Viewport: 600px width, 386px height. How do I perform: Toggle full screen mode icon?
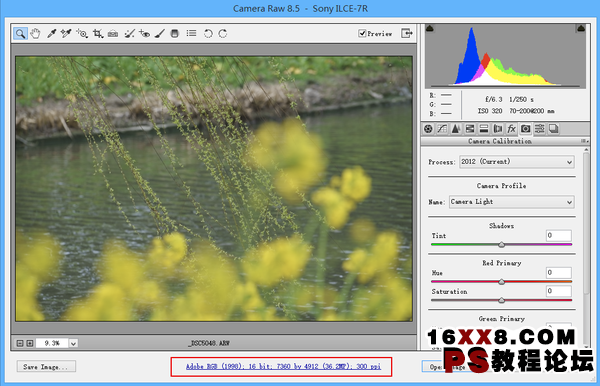pyautogui.click(x=407, y=33)
